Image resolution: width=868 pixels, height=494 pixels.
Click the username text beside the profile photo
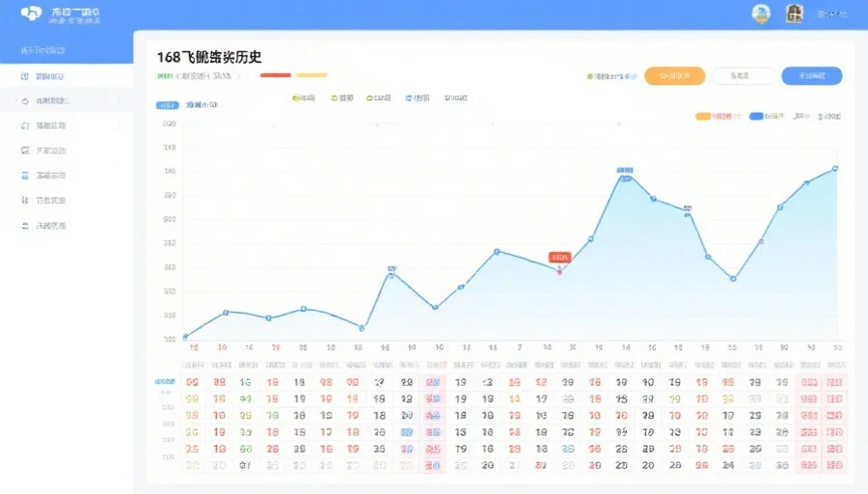(x=831, y=14)
